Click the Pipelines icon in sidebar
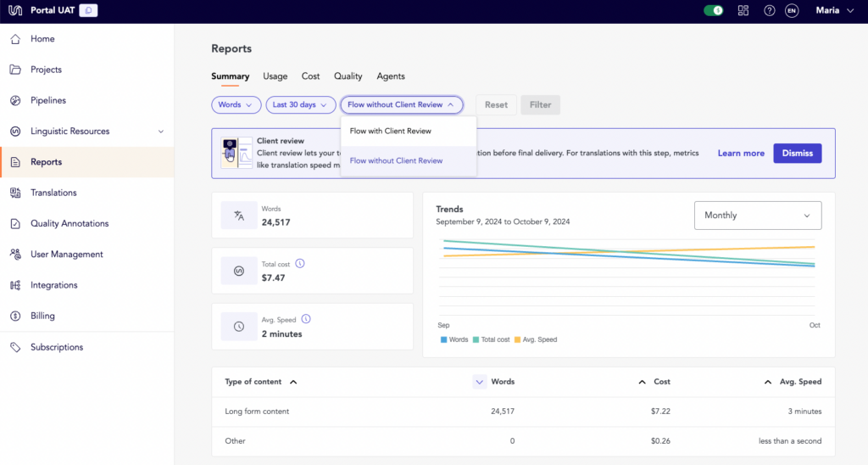The image size is (868, 465). (15, 100)
